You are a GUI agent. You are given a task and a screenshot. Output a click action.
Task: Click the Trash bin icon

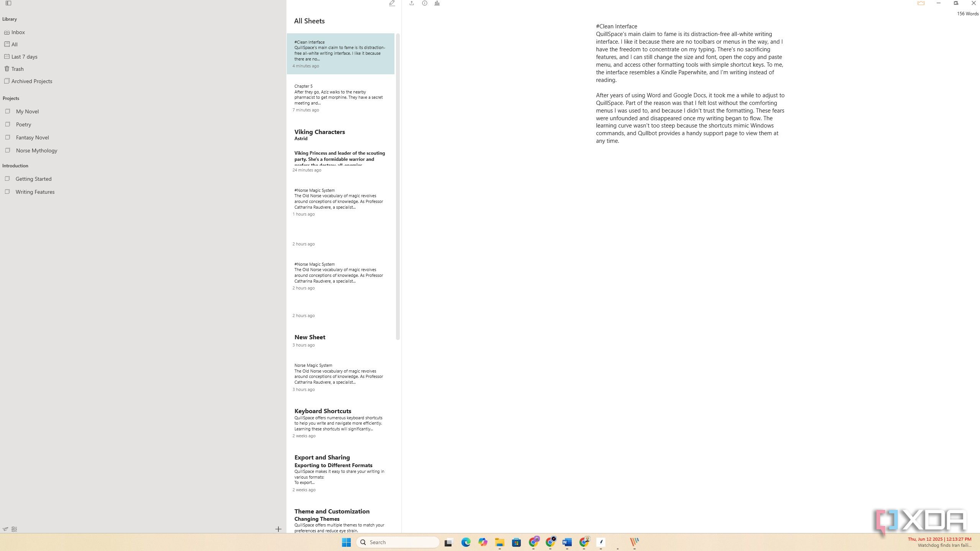[x=7, y=69]
